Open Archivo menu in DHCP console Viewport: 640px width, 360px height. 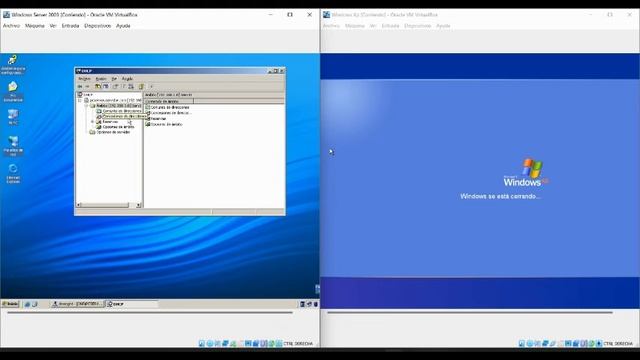pyautogui.click(x=84, y=79)
